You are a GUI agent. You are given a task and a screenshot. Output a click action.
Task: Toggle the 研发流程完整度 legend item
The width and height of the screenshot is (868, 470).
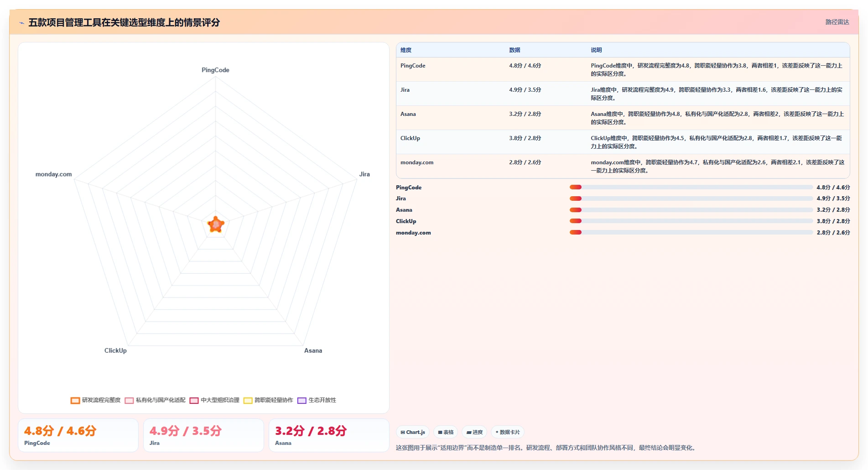coord(95,400)
